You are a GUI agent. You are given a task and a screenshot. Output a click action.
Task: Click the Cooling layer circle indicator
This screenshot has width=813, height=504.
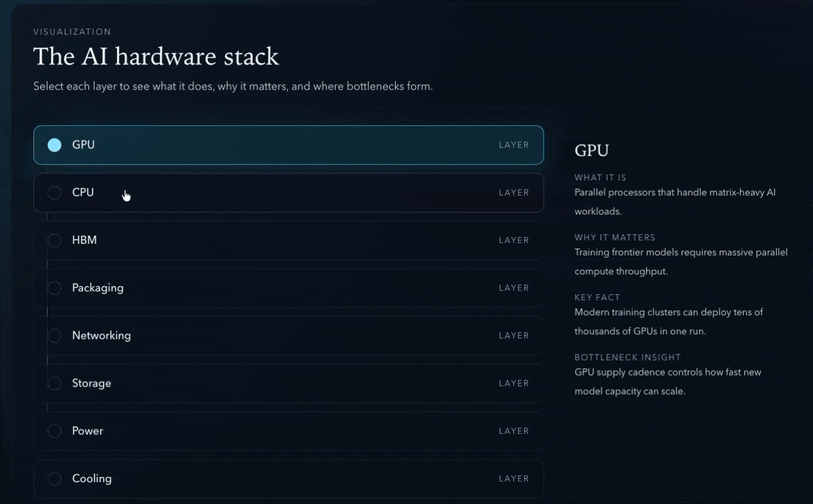(x=54, y=478)
